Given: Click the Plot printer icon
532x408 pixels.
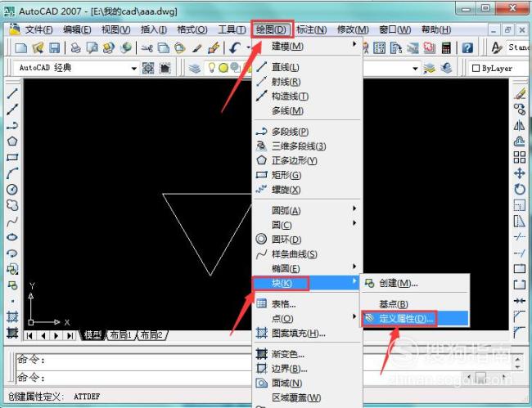Looking at the screenshot, I should [75, 47].
